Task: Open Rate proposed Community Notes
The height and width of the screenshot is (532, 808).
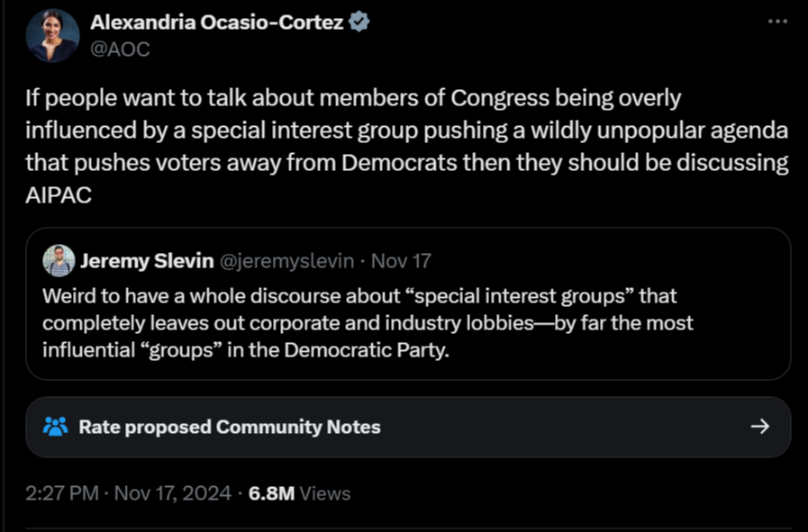Action: pyautogui.click(x=408, y=427)
